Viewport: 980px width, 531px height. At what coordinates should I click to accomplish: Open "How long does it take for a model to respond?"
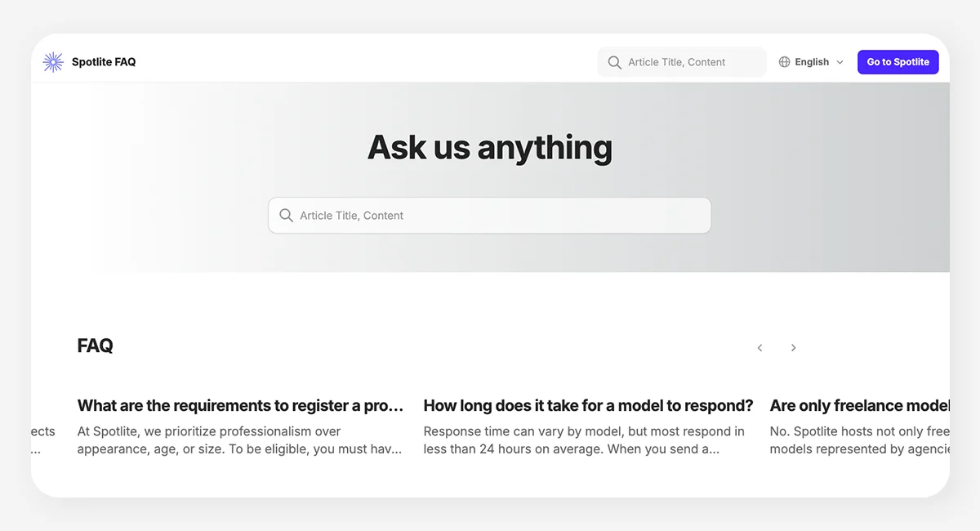(587, 425)
